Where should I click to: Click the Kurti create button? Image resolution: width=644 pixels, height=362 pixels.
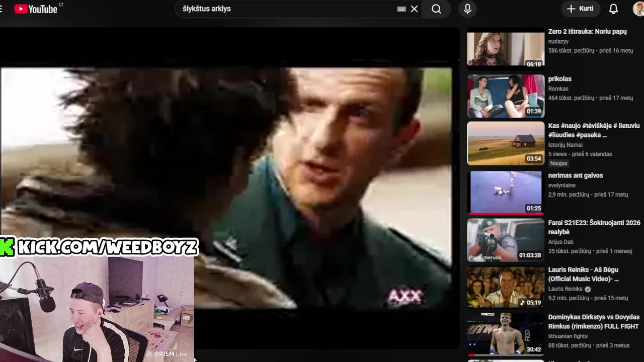coord(581,9)
